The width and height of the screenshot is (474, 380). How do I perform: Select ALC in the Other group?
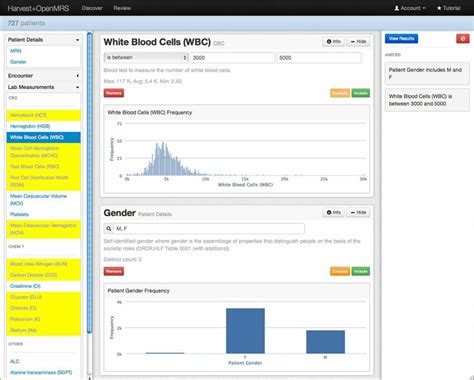click(x=43, y=361)
